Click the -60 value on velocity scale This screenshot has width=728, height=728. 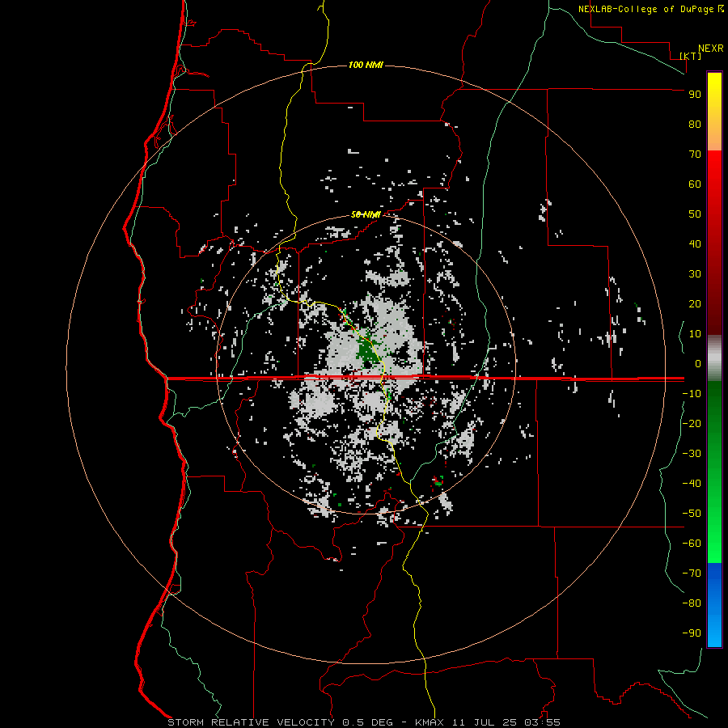pyautogui.click(x=692, y=544)
